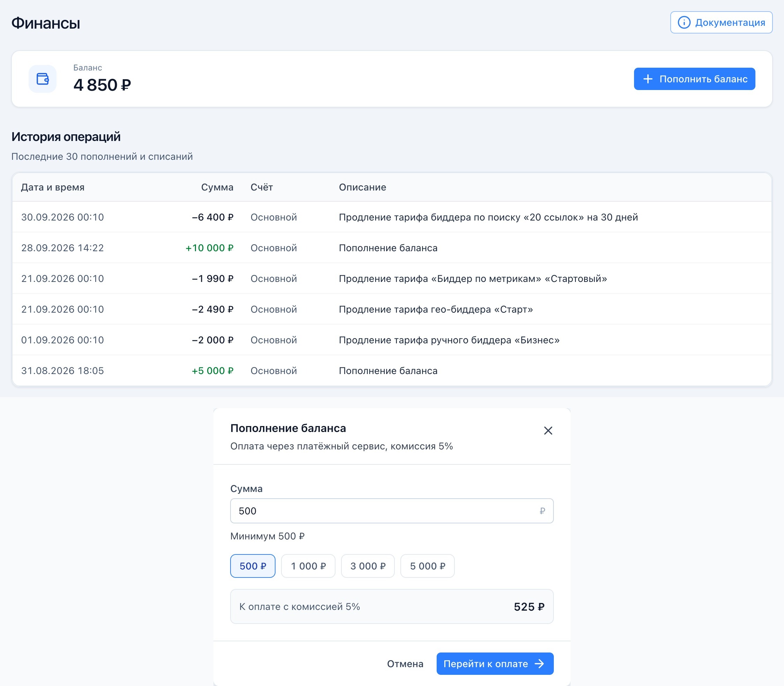Focus the Сумма input field with 500

click(x=392, y=511)
